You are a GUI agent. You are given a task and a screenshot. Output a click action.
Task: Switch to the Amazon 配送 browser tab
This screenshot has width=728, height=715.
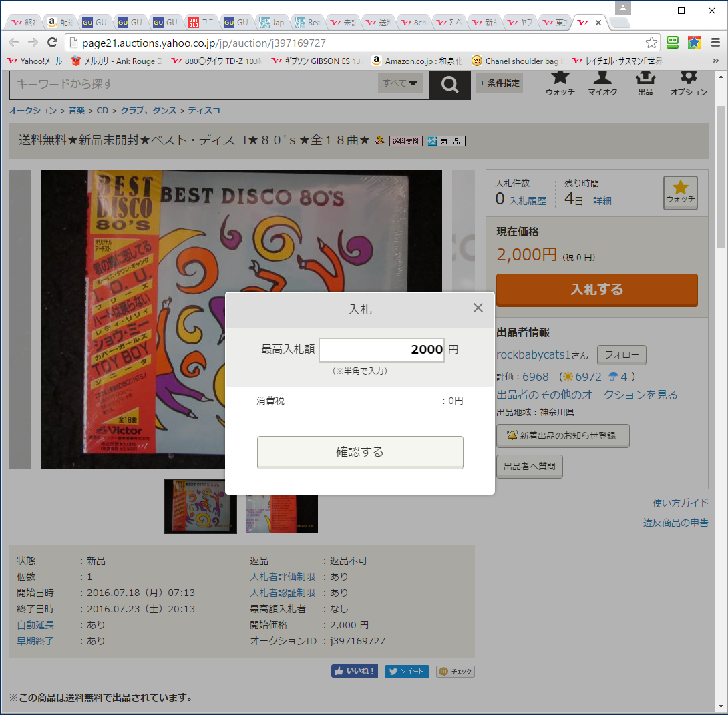tap(60, 22)
